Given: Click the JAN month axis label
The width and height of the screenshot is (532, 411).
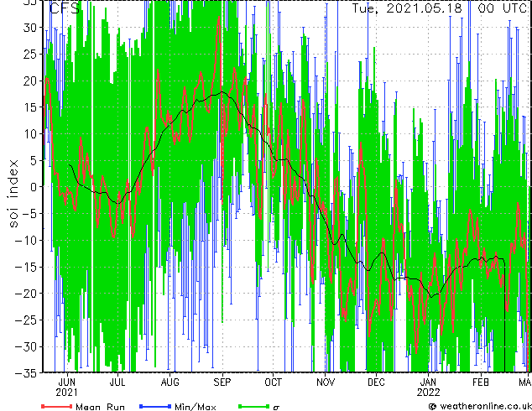Looking at the screenshot, I should [x=428, y=382].
